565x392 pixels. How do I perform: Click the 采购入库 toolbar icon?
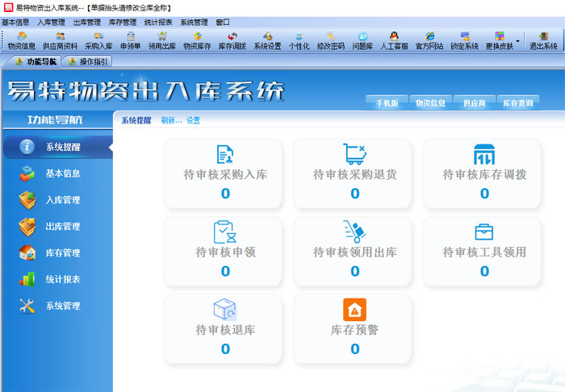click(x=98, y=40)
